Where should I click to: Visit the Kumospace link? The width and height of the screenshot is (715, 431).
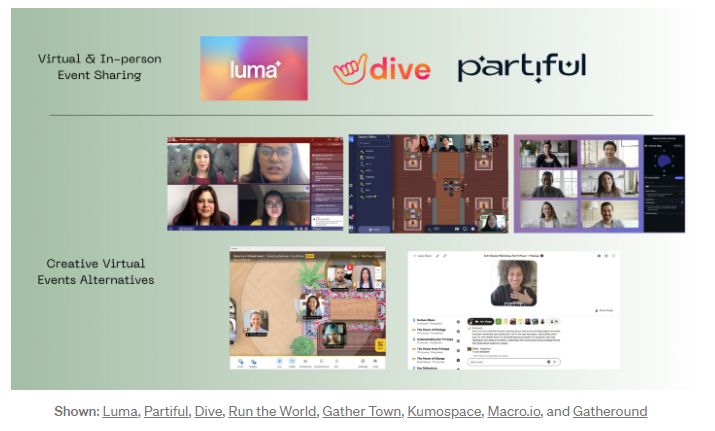click(x=444, y=411)
